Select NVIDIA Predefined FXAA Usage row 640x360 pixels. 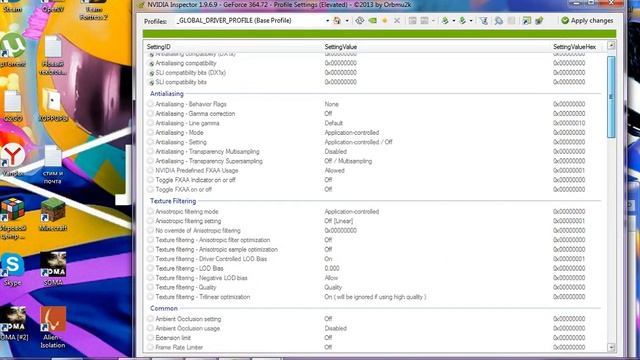click(375, 170)
